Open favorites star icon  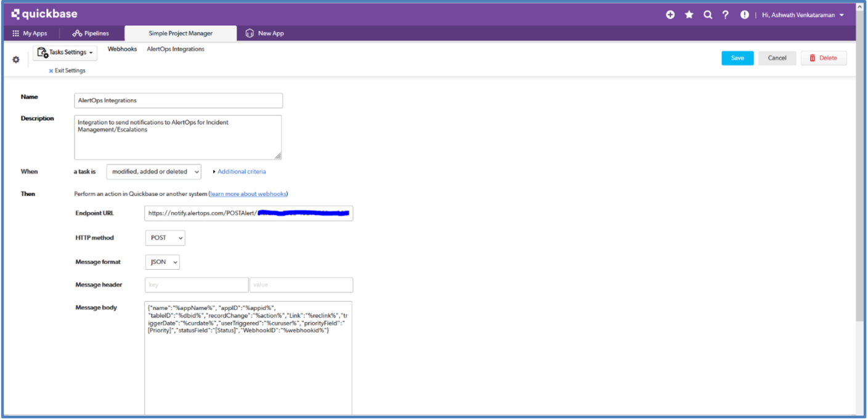(689, 15)
